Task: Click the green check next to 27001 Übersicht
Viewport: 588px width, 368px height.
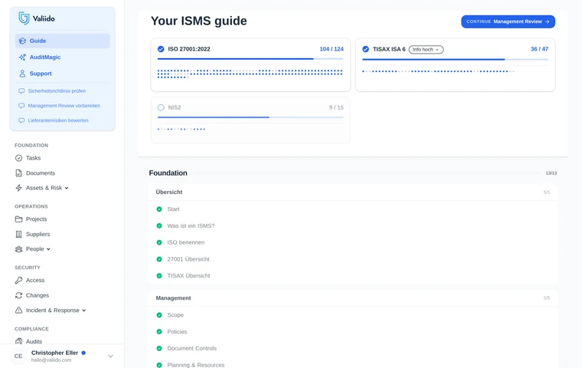Action: 159,259
